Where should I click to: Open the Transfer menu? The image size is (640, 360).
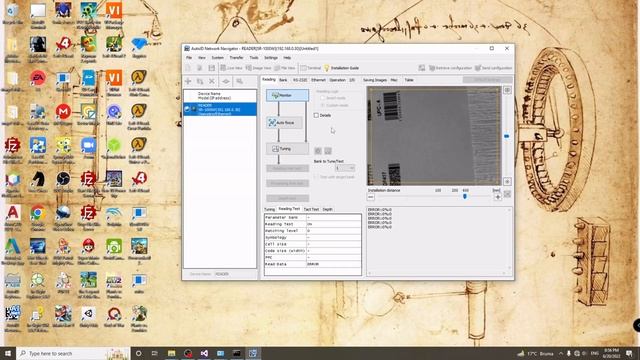236,58
